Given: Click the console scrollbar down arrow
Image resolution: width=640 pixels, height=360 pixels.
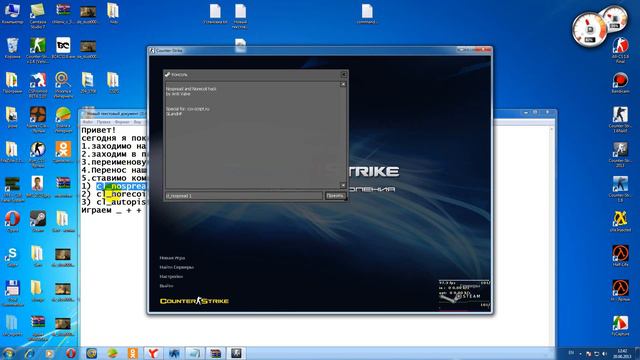Looking at the screenshot, I should click(343, 185).
